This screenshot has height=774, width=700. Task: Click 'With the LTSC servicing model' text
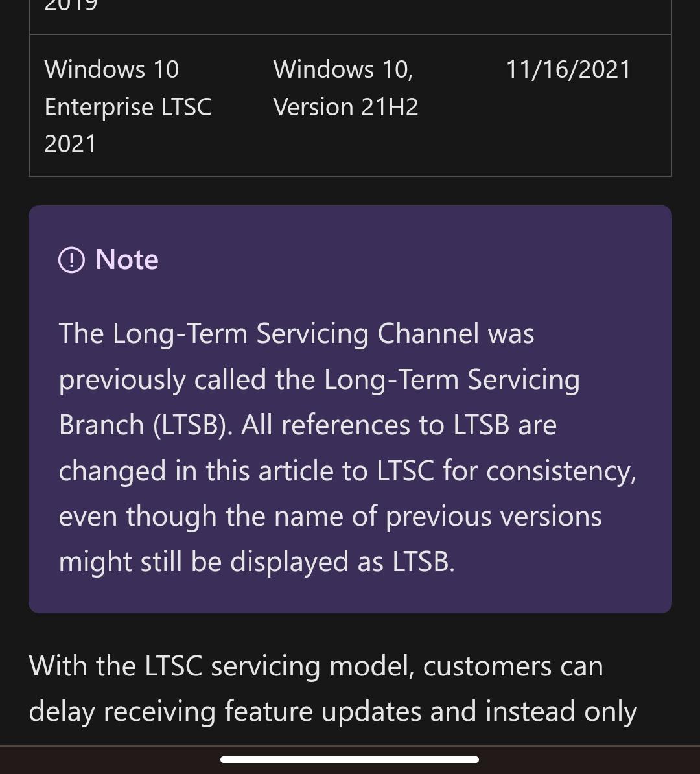pos(222,666)
